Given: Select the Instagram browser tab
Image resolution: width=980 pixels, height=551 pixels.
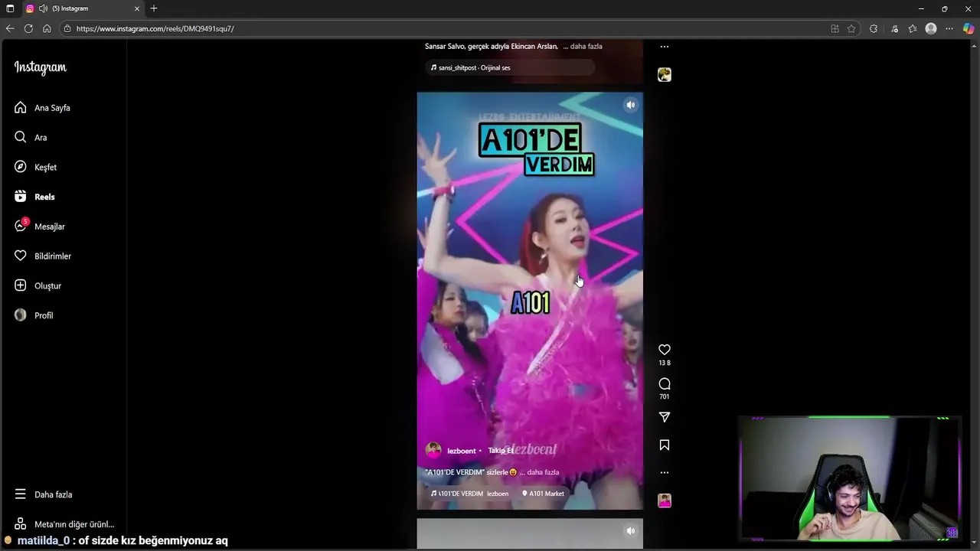Looking at the screenshot, I should tap(83, 8).
